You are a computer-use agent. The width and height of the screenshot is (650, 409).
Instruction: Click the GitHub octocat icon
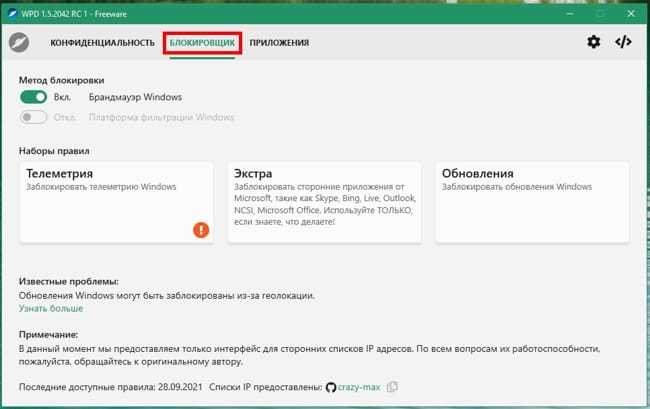pos(331,387)
